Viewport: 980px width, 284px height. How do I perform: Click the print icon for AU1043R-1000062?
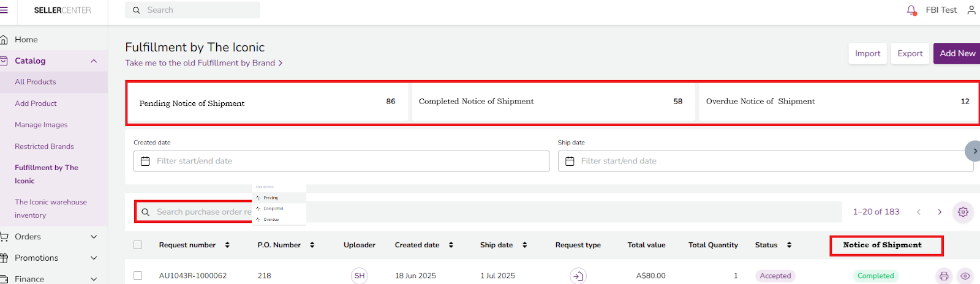[x=944, y=276]
